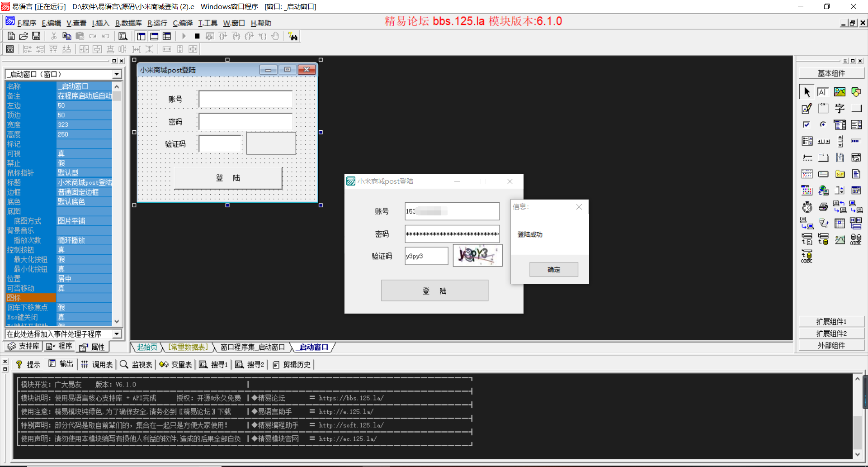Select the Hyperlink globe component icon
This screenshot has width=868, height=467.
coord(823,191)
